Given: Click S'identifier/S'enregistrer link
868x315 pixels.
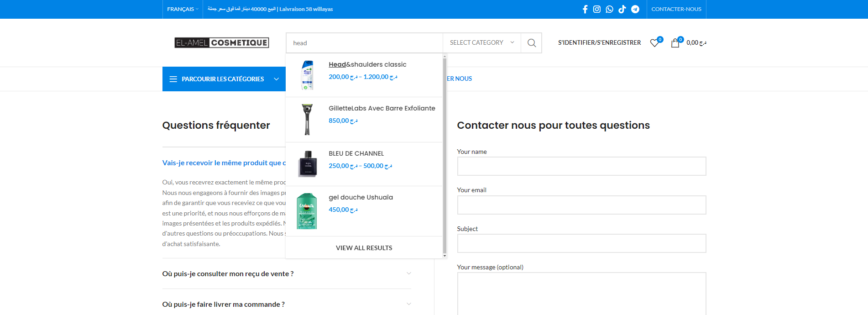Looking at the screenshot, I should coord(599,43).
